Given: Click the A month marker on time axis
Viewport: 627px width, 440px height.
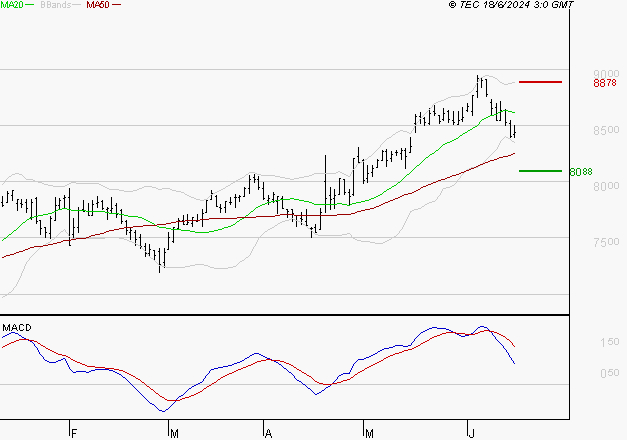Looking at the screenshot, I should click(x=268, y=433).
